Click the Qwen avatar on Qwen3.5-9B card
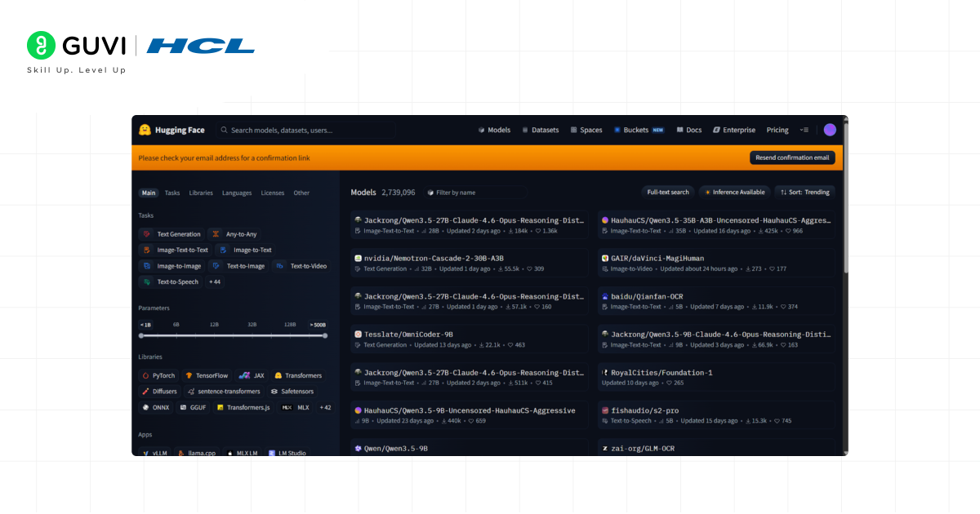Image resolution: width=980 pixels, height=514 pixels. [x=358, y=449]
